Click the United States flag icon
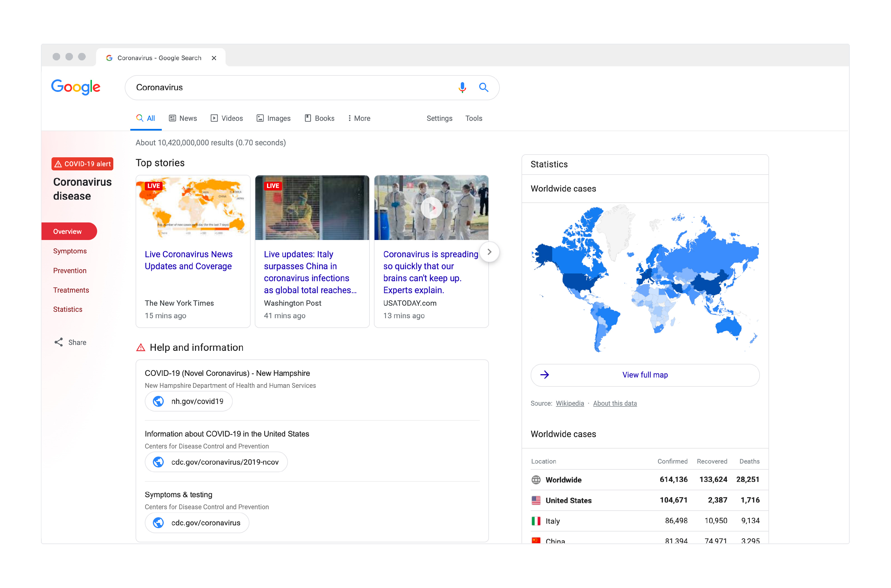The height and width of the screenshot is (588, 891). (536, 500)
